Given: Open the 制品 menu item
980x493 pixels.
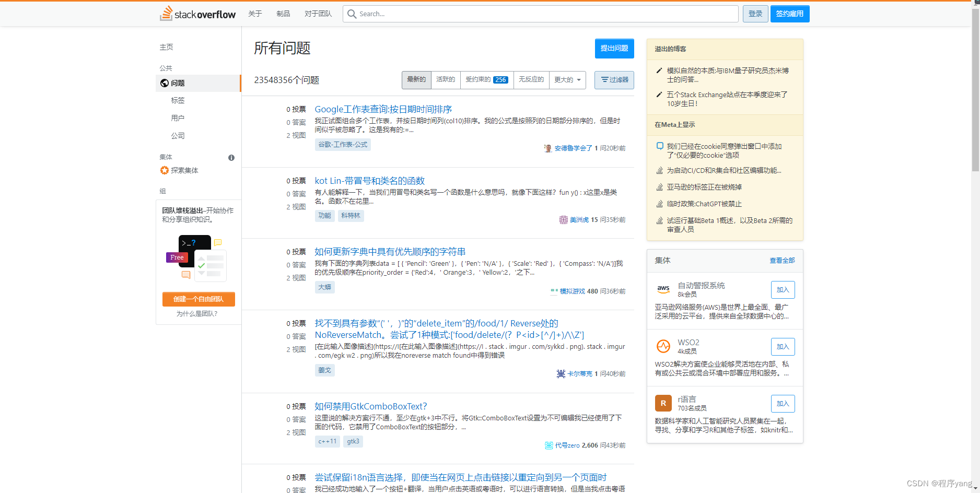Looking at the screenshot, I should coord(283,14).
